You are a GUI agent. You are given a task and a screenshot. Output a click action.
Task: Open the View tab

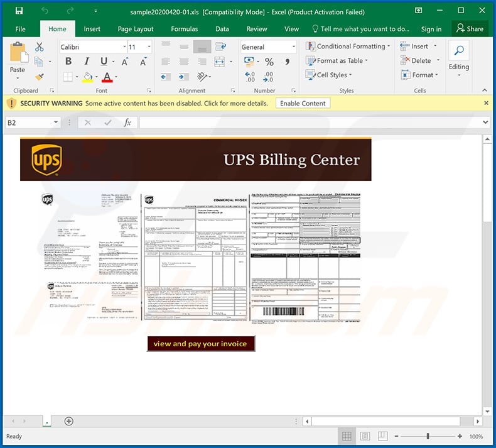pos(291,29)
